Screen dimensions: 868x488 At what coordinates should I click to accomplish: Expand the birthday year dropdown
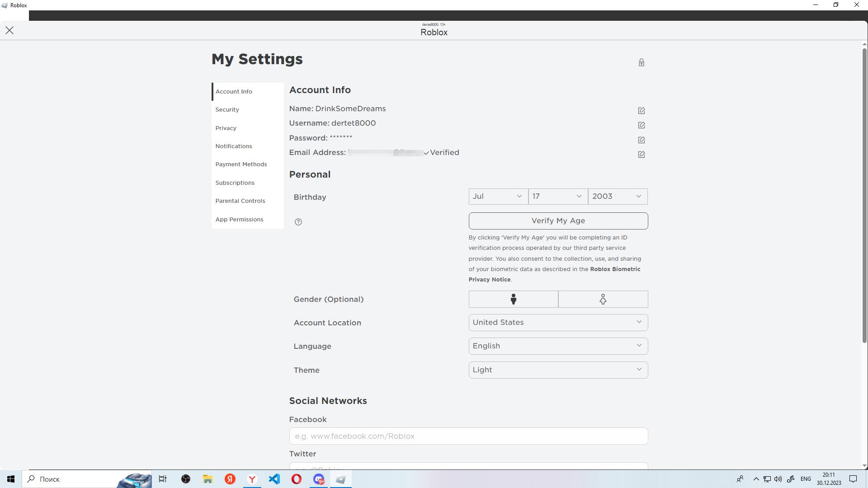pyautogui.click(x=617, y=197)
